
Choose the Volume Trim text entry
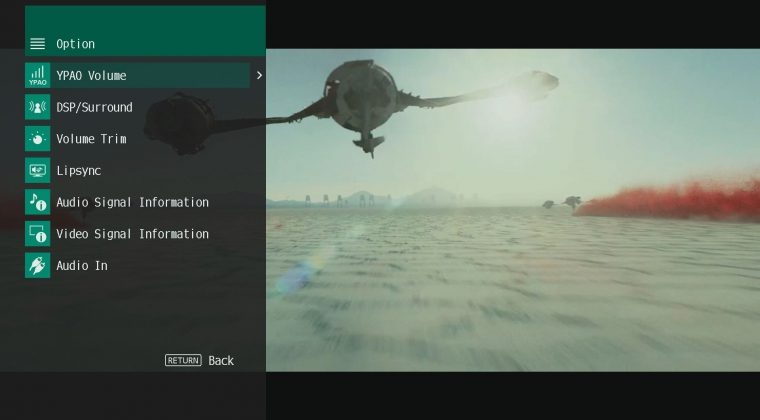91,139
